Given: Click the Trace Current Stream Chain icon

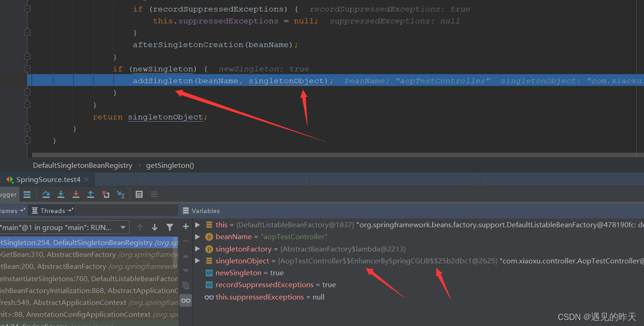Looking at the screenshot, I should (x=154, y=194).
